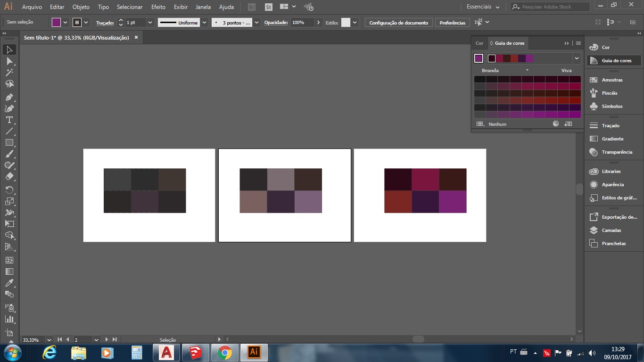
Task: Select the Magic Wand tool
Action: click(9, 73)
